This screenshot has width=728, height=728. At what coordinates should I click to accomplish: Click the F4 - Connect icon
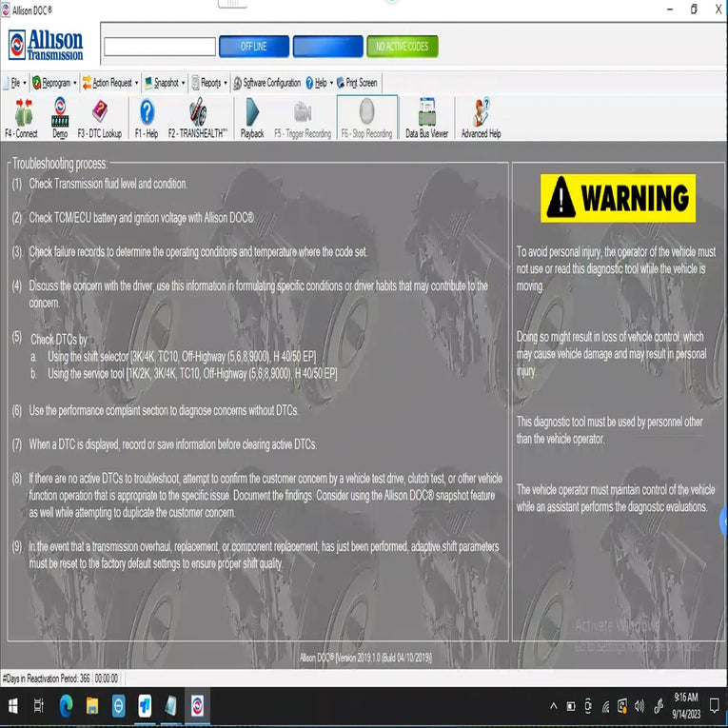tap(21, 117)
